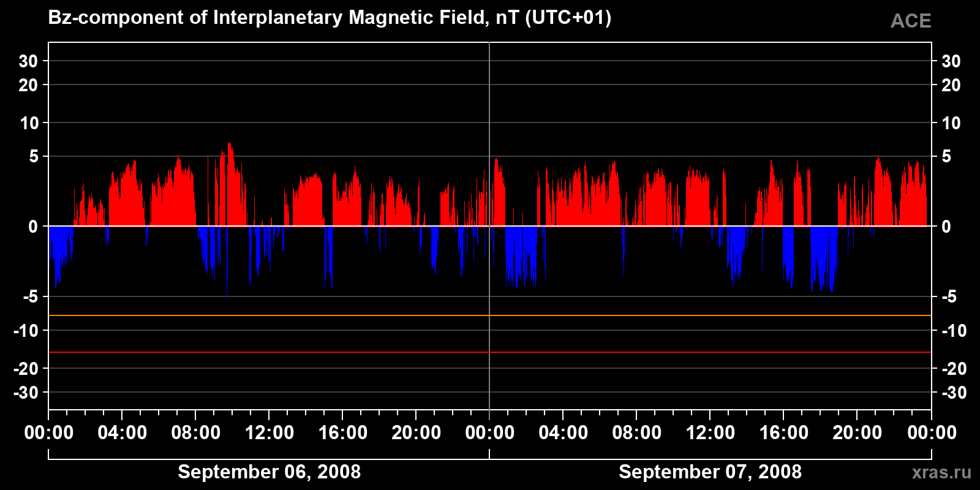Click the "-10" value on the left axis

point(26,331)
